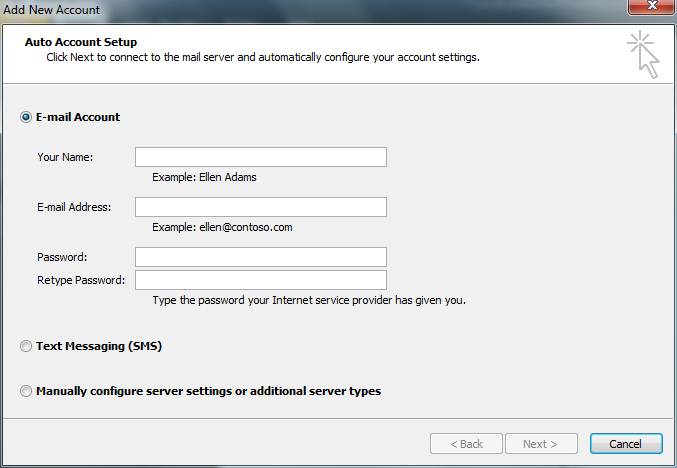Viewport: 677px width, 468px height.
Task: Select Manually configure server settings option
Action: tap(26, 391)
